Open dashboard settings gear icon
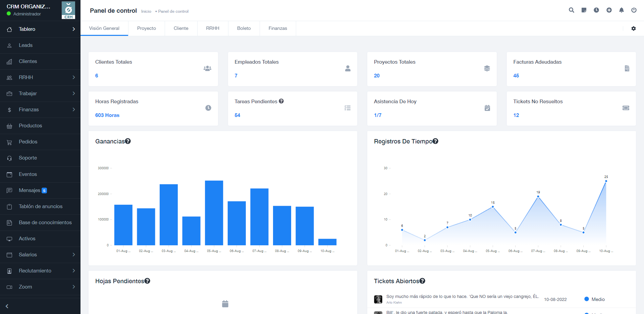The image size is (644, 314). pos(633,28)
